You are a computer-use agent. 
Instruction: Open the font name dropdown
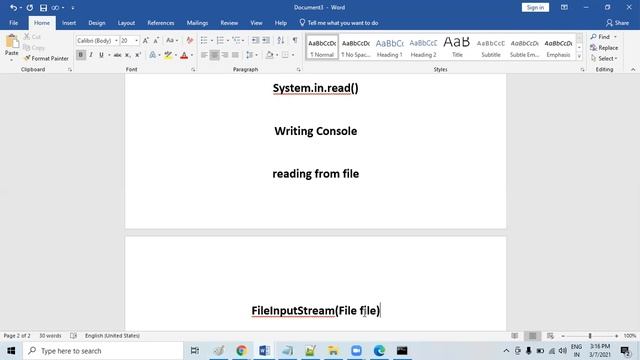pos(116,41)
